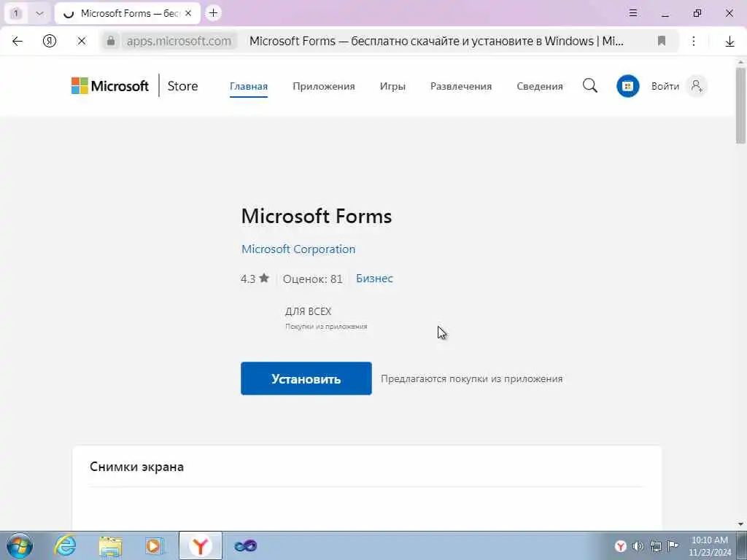Open the volume speaker tray icon
The height and width of the screenshot is (560, 747).
coord(638,546)
